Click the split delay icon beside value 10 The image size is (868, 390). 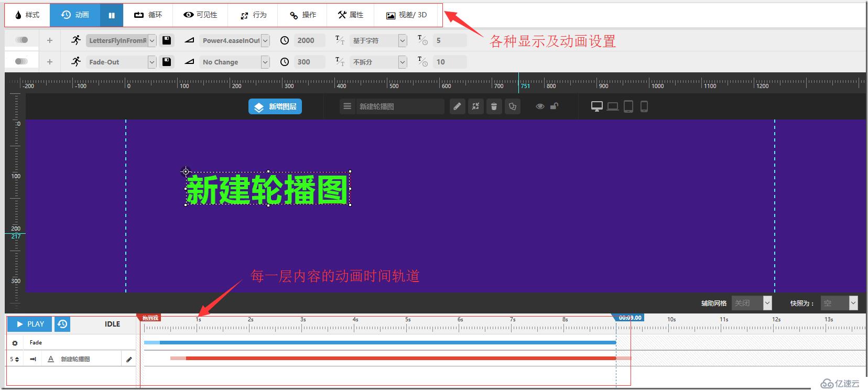[x=422, y=61]
